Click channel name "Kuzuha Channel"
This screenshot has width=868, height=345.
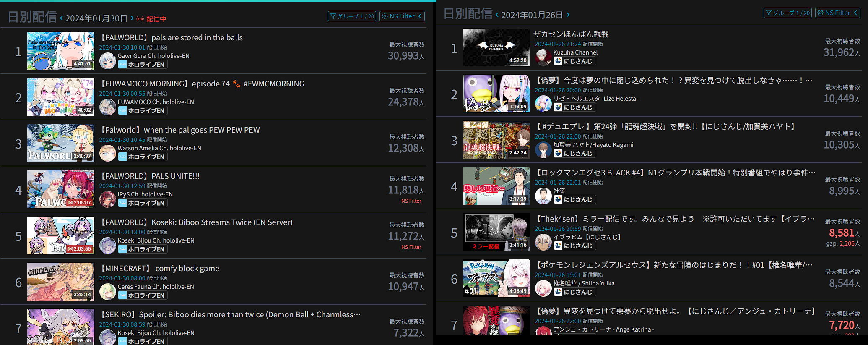point(575,52)
